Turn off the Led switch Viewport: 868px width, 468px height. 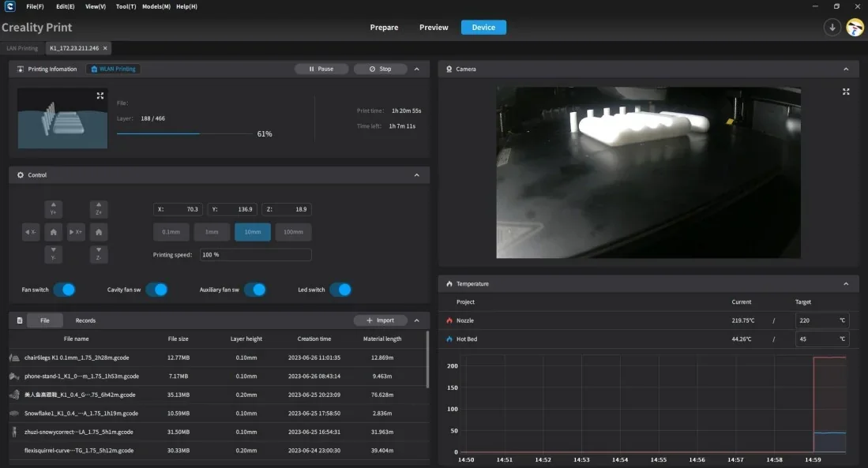[x=342, y=290]
